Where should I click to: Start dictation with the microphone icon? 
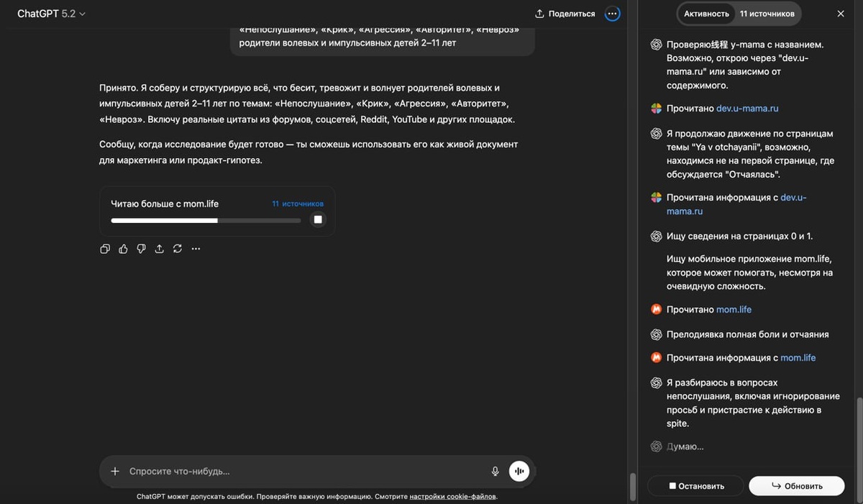(x=495, y=471)
